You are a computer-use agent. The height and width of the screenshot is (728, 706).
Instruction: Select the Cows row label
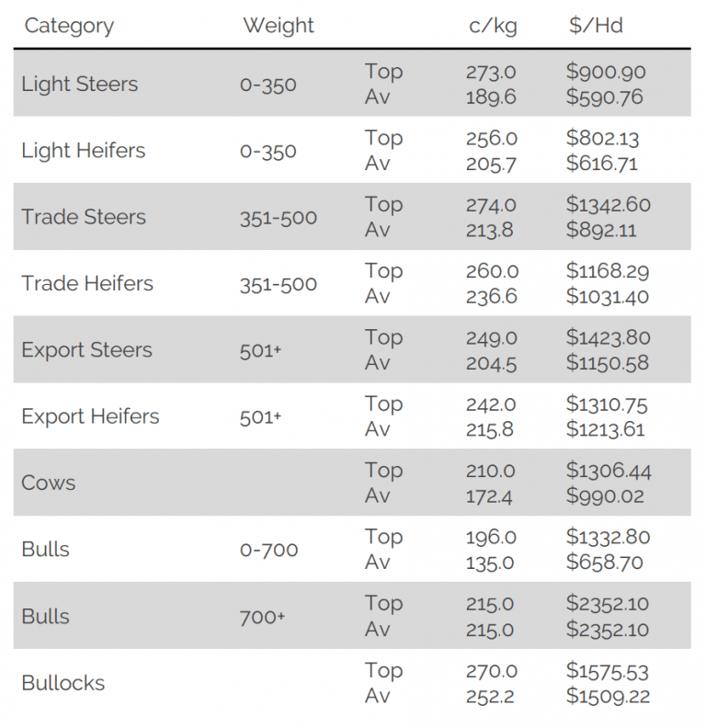coord(49,483)
